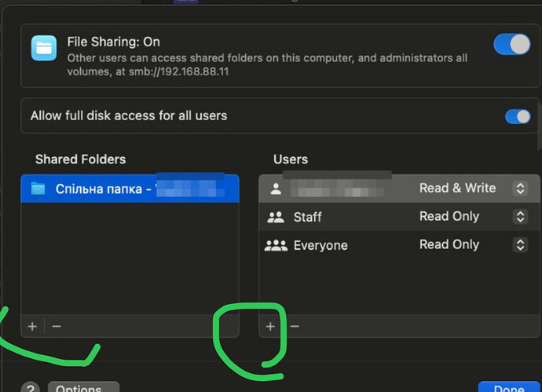
Task: Turn off the File Sharing switch
Action: (512, 45)
